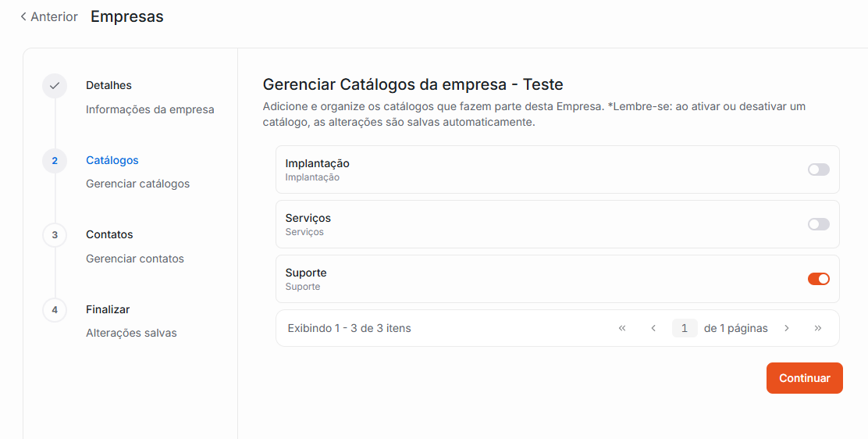Screen dimensions: 868x439
Task: Click the Detalhes step checkmark icon
Action: coord(55,86)
